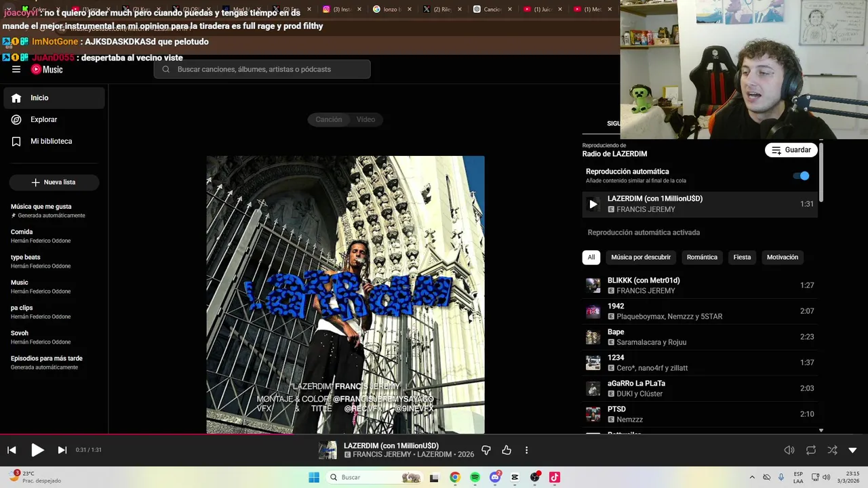The width and height of the screenshot is (868, 488).
Task: Click the queue panel scrollbar
Action: click(x=821, y=172)
